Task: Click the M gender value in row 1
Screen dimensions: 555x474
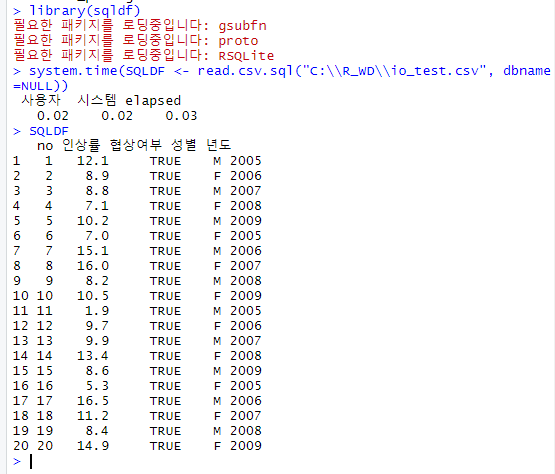Action: (217, 161)
